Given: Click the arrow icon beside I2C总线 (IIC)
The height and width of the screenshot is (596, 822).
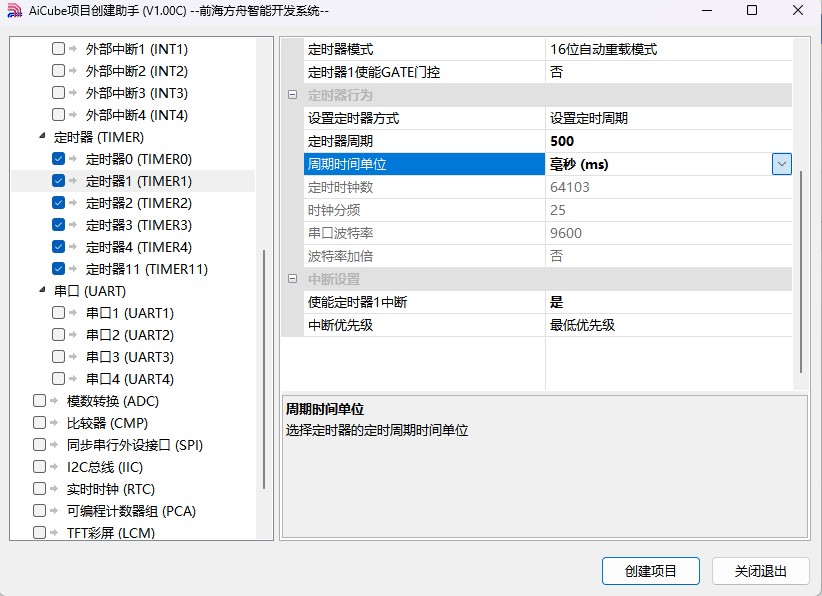Looking at the screenshot, I should [x=53, y=467].
